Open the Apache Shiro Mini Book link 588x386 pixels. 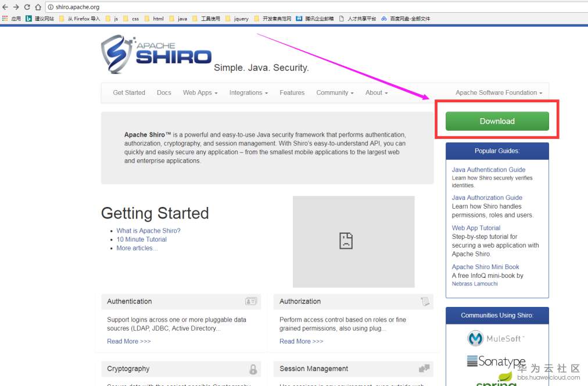click(486, 267)
